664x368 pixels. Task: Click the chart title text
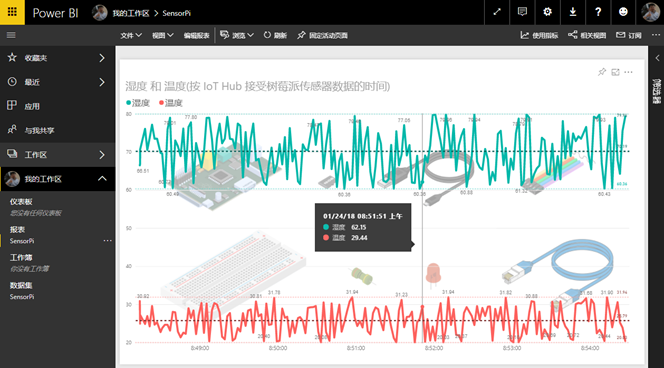tap(257, 86)
